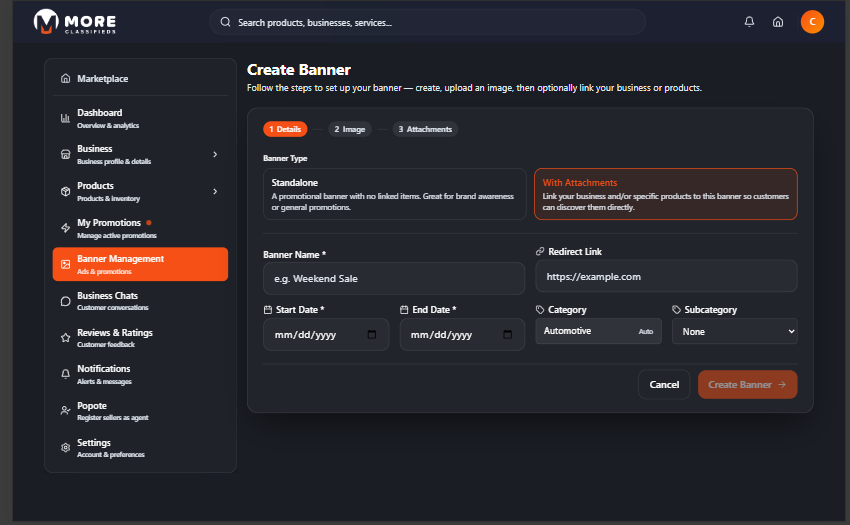This screenshot has height=525, width=850.
Task: Expand the Business sidebar submenu chevron
Action: click(215, 154)
